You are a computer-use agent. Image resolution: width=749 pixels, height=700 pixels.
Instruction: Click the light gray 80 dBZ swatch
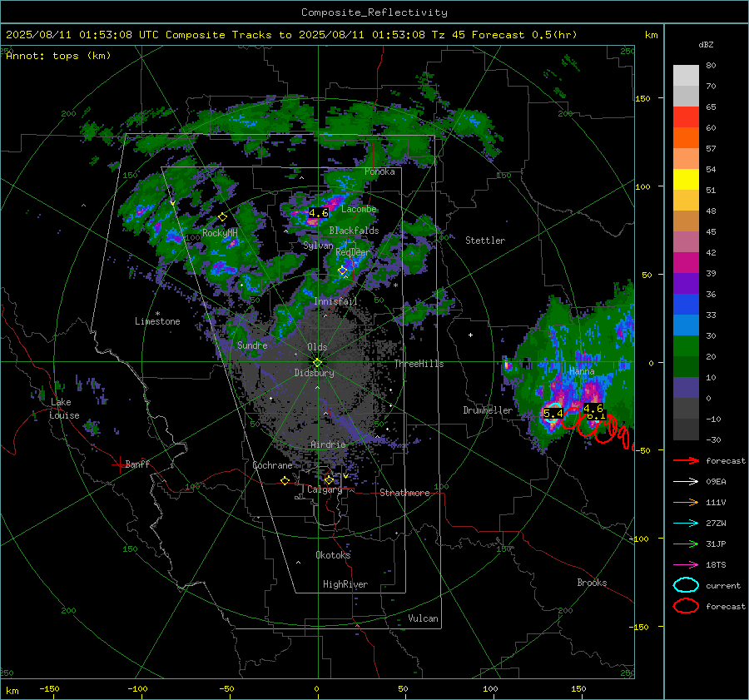pos(686,76)
